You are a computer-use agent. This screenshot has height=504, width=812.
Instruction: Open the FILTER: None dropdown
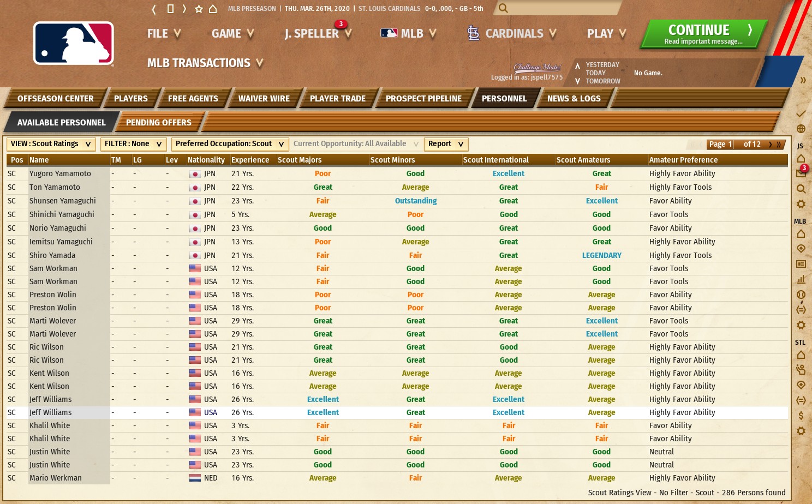133,144
